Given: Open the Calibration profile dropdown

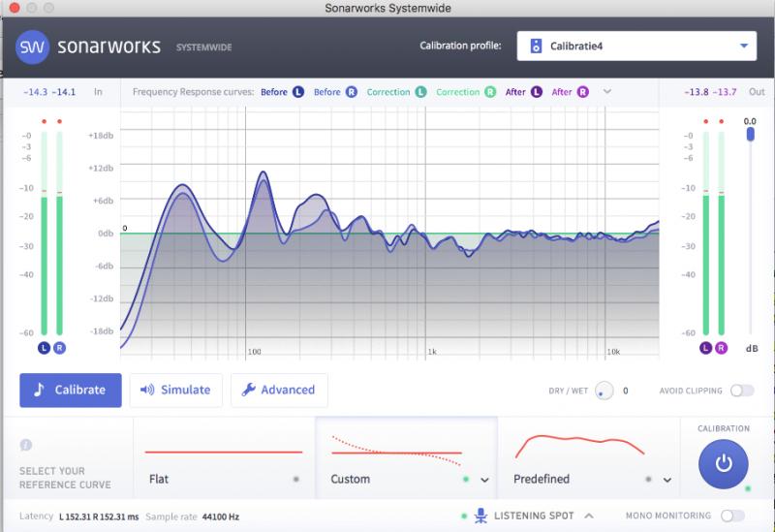Looking at the screenshot, I should pyautogui.click(x=636, y=46).
